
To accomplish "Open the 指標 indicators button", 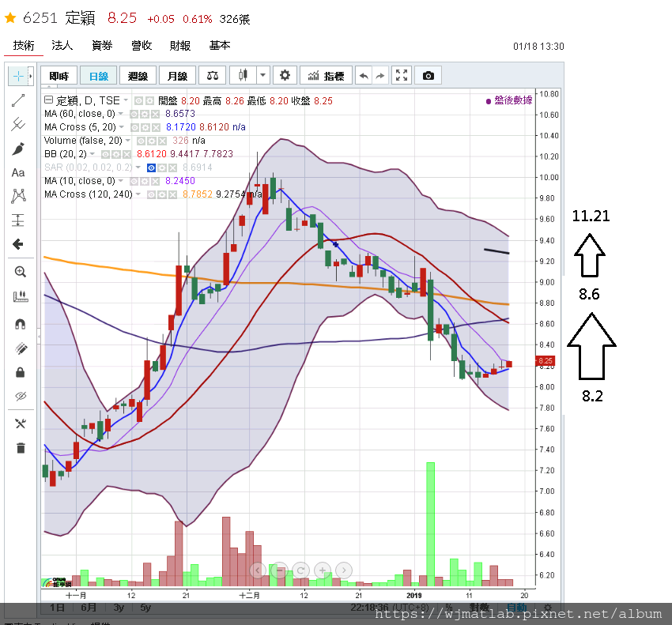I will click(327, 76).
